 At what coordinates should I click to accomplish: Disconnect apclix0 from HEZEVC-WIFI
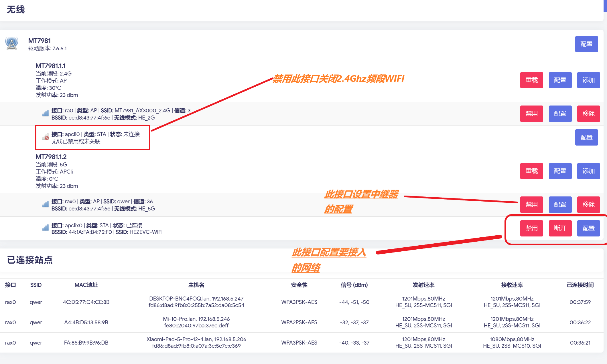pos(560,228)
